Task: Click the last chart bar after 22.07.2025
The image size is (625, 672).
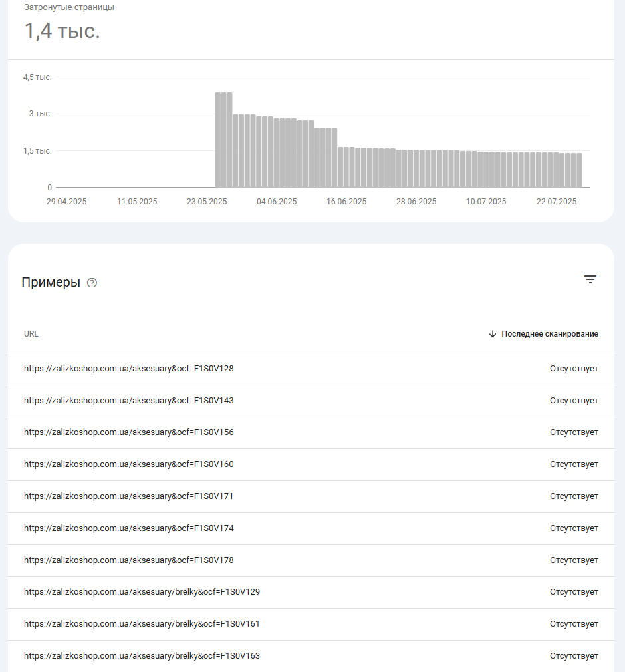Action: [x=579, y=170]
